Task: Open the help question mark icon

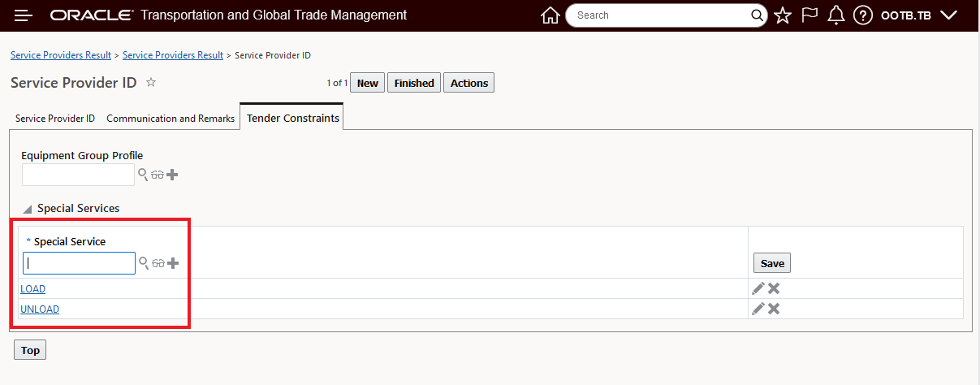Action: pyautogui.click(x=863, y=15)
